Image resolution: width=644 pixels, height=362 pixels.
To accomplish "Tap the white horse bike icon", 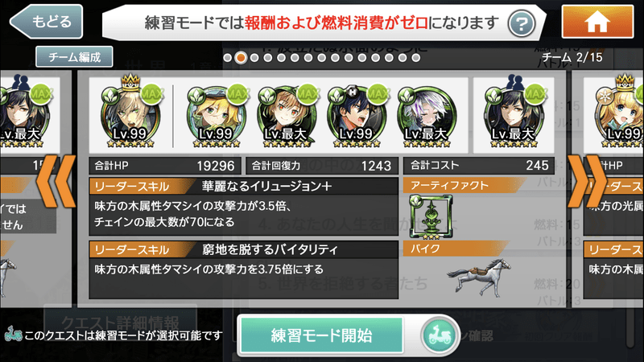I will click(x=478, y=277).
